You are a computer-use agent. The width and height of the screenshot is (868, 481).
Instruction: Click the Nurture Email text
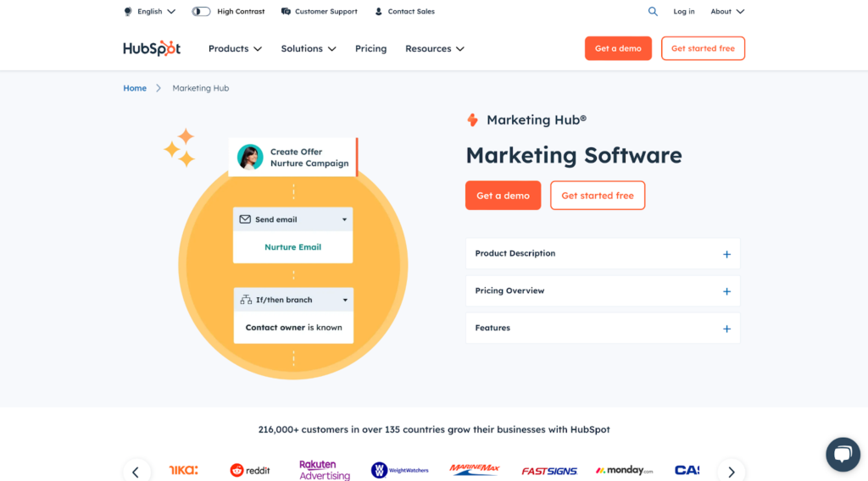[x=292, y=247]
